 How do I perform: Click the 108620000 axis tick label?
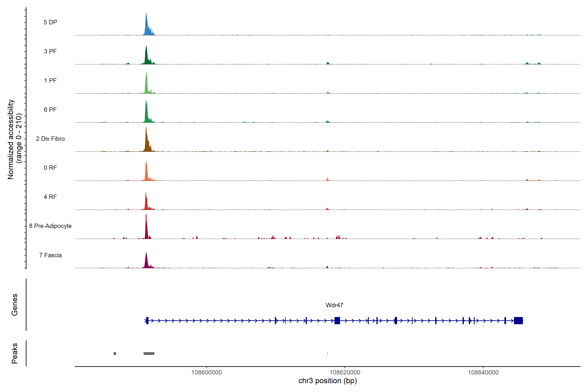(x=345, y=372)
